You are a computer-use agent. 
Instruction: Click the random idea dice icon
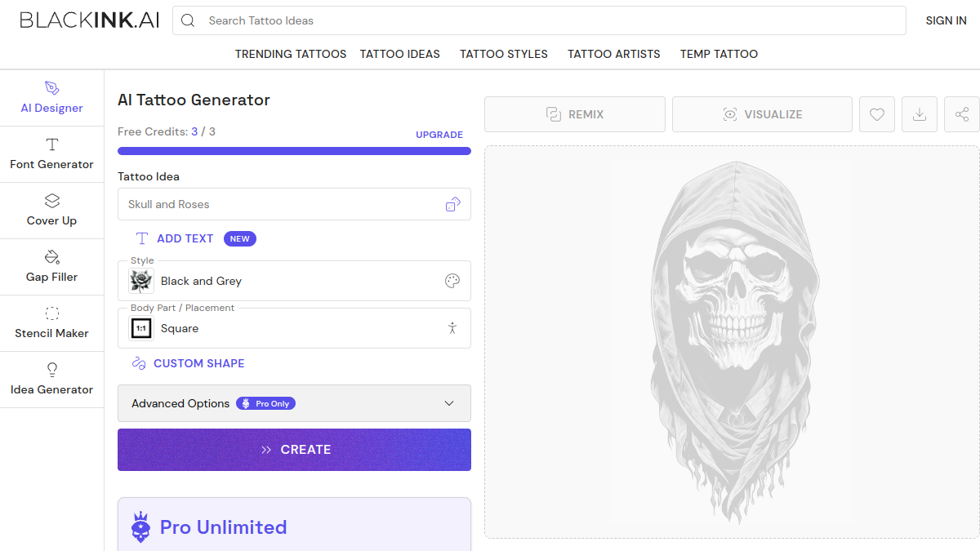(x=452, y=204)
